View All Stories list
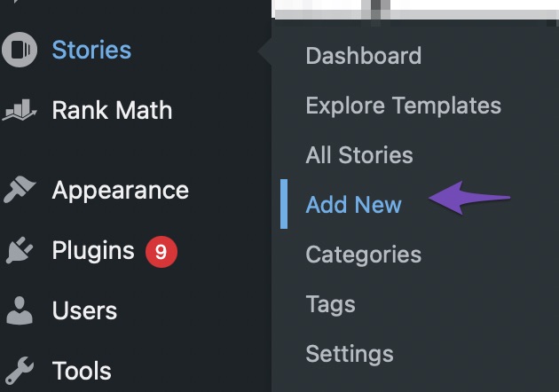The height and width of the screenshot is (392, 559). tap(359, 155)
